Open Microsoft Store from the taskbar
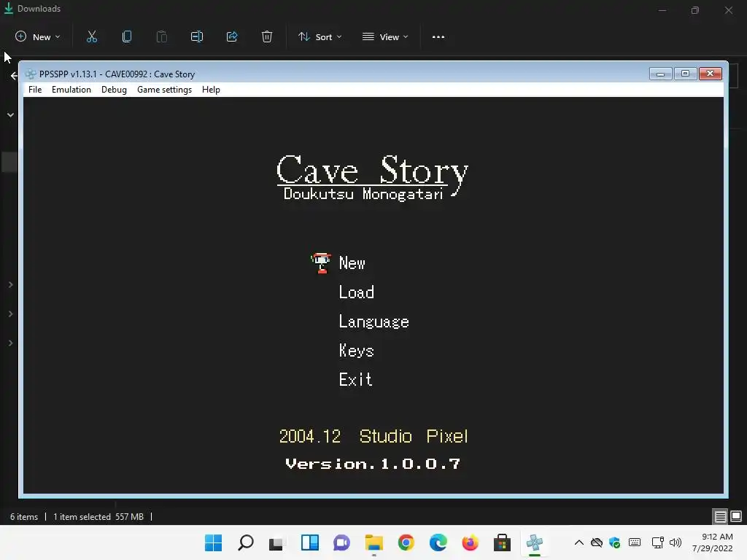Screen dimensions: 747x560 click(x=502, y=542)
